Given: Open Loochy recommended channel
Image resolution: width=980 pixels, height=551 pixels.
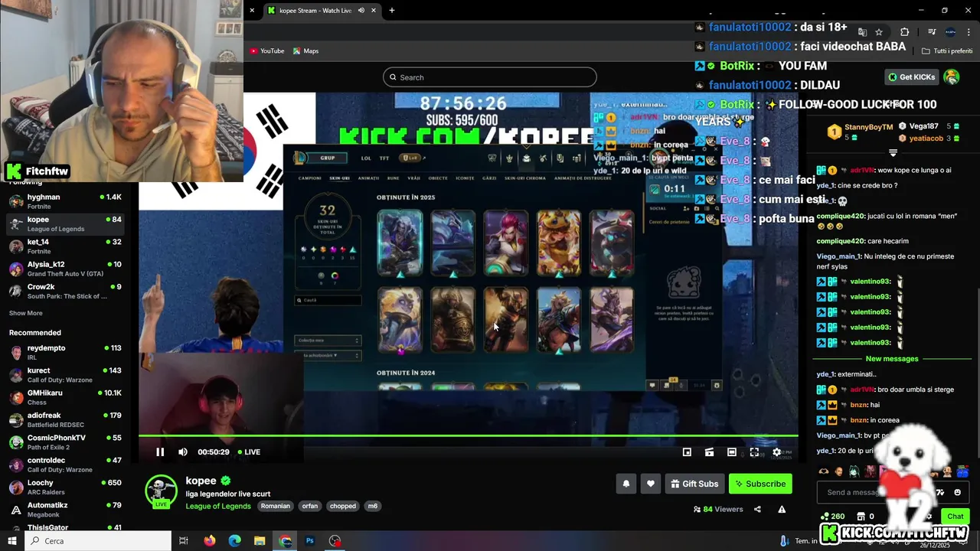Looking at the screenshot, I should (65, 487).
